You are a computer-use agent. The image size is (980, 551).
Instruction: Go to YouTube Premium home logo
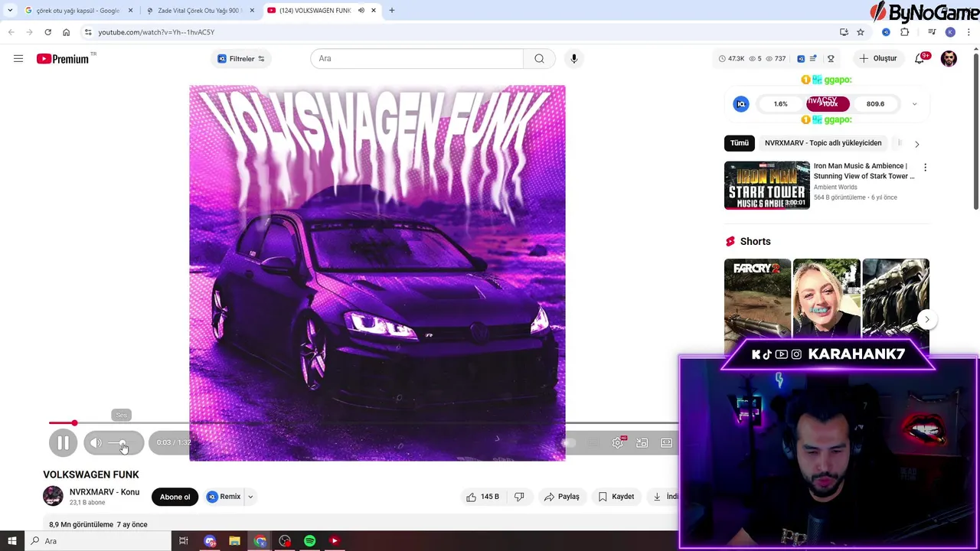click(63, 59)
